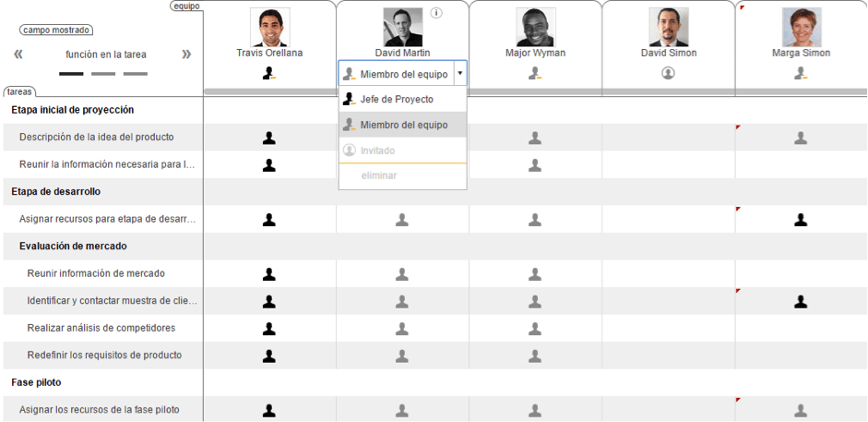Click Major Wyman's icon in Identificar y contactar muestra row
Image resolution: width=868 pixels, height=422 pixels.
[x=535, y=301]
